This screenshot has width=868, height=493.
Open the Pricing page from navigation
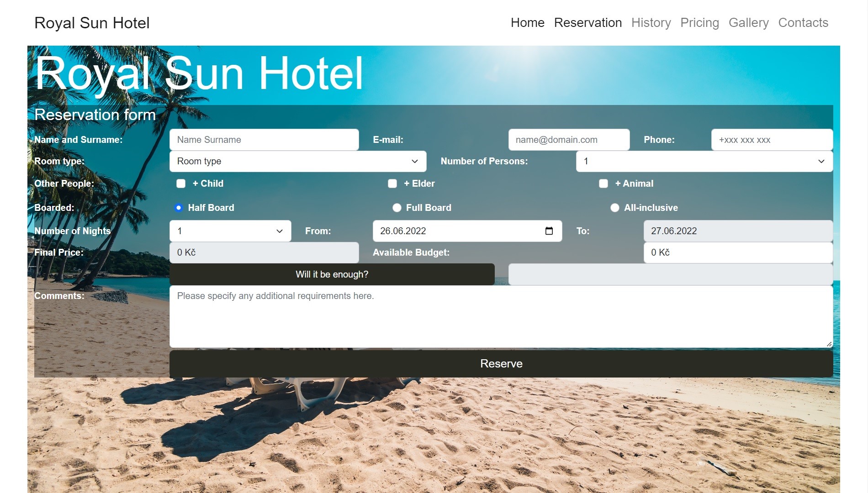699,23
